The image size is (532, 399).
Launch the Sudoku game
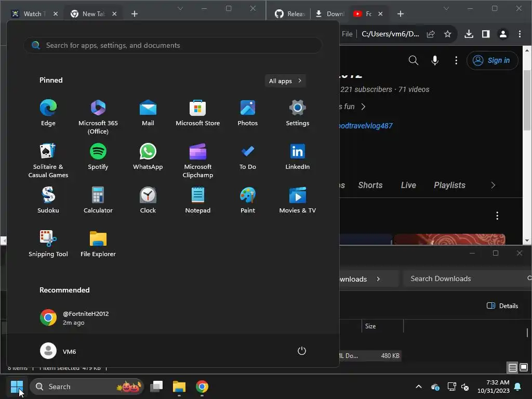click(x=48, y=200)
